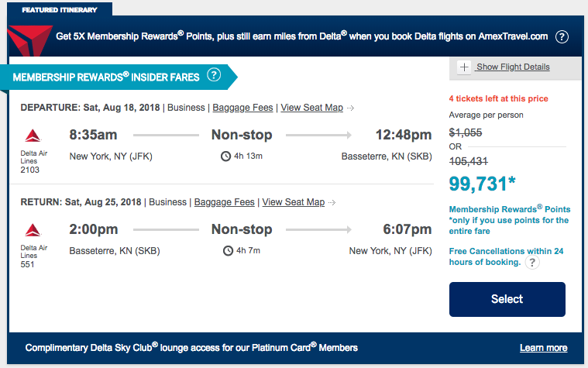Click the Delta logo on return flight 551
The width and height of the screenshot is (588, 368).
[33, 230]
